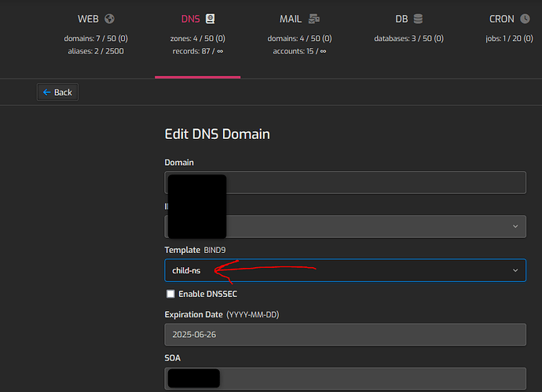Click the Expiration Date field
The width and height of the screenshot is (542, 392).
pyautogui.click(x=344, y=334)
